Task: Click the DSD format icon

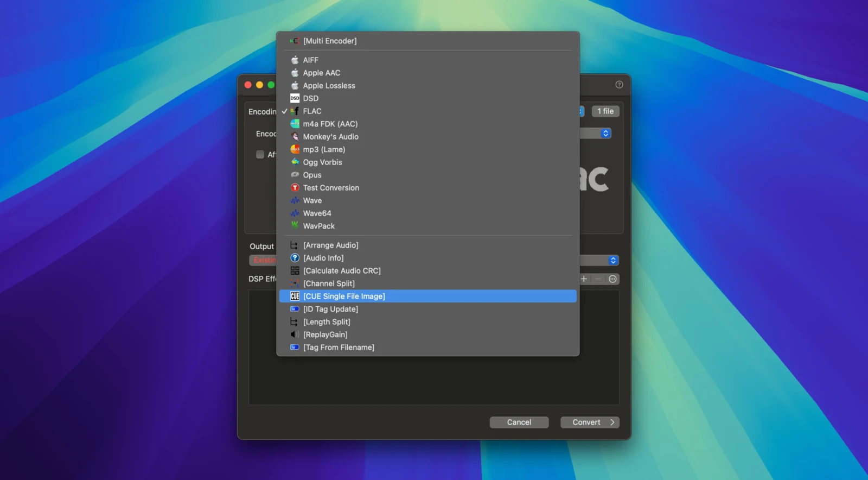Action: click(x=295, y=98)
